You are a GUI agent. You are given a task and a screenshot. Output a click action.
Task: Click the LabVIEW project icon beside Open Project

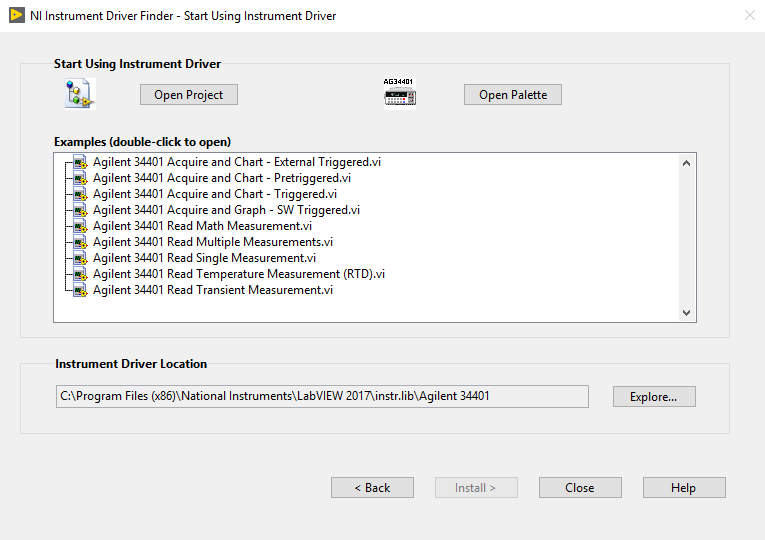click(x=79, y=94)
